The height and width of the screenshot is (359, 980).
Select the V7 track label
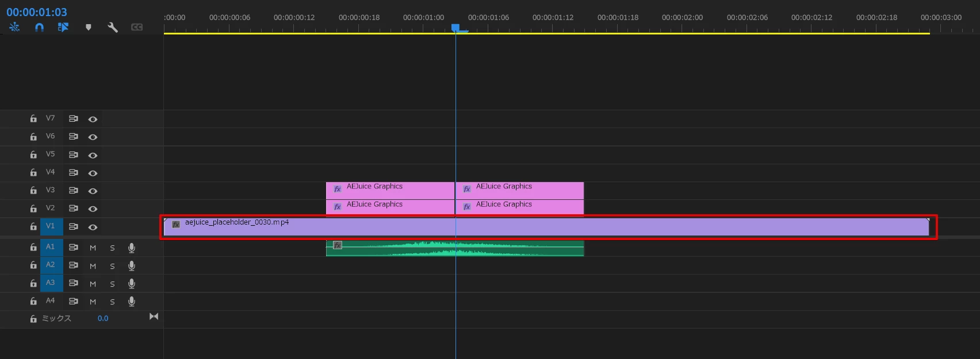coord(51,118)
